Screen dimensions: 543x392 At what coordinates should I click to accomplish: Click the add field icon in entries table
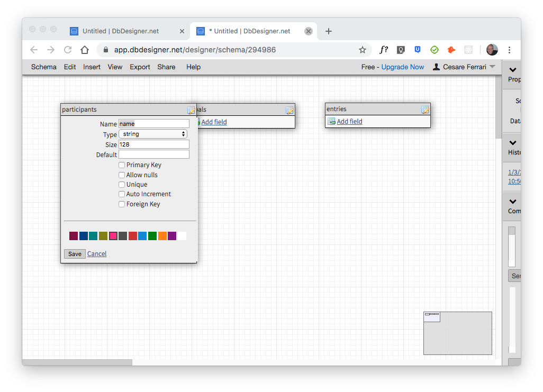click(x=331, y=122)
